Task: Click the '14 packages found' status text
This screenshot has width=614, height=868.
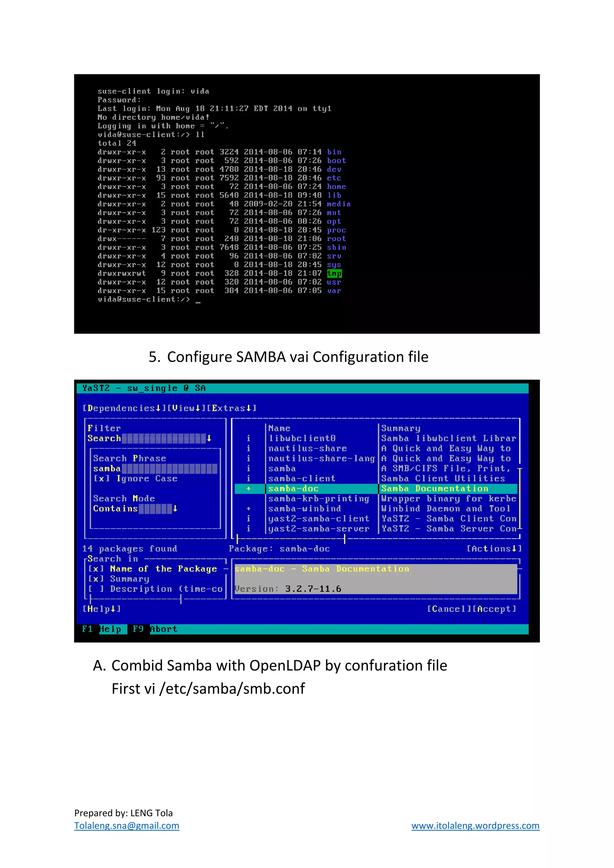Action: (x=130, y=549)
